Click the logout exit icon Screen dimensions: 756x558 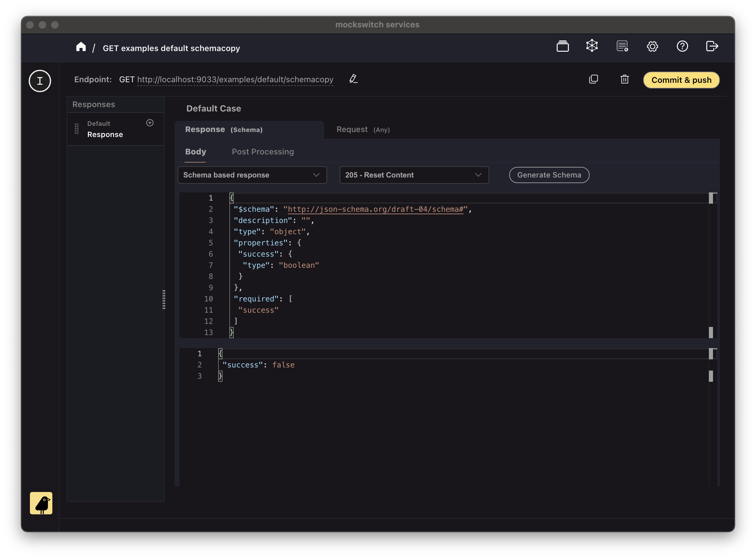coord(712,46)
